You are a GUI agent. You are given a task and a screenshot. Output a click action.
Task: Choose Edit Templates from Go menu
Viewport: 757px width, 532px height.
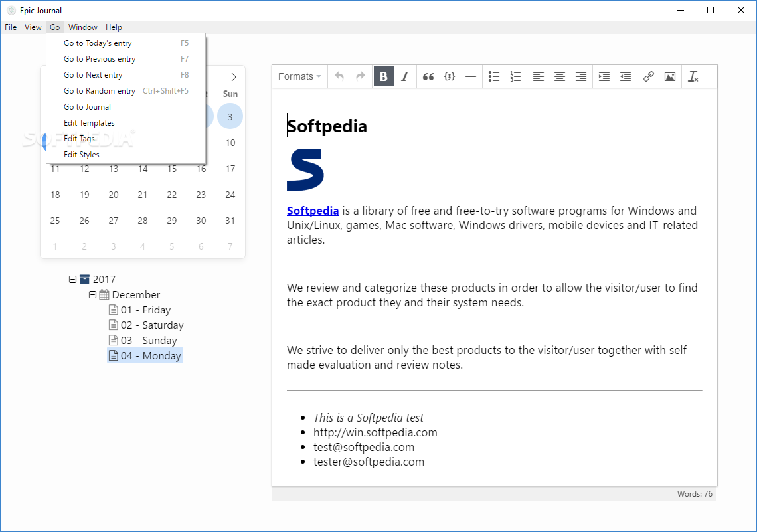coord(126,123)
